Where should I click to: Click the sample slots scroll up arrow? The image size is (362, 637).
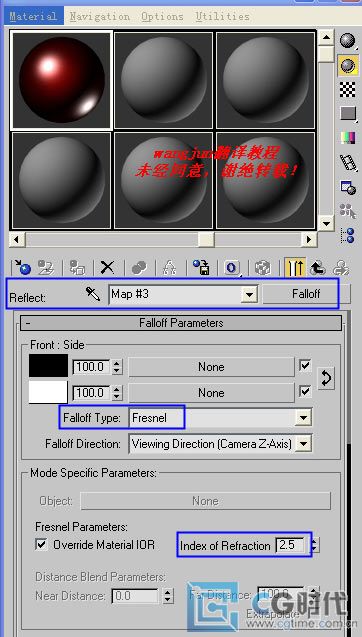point(326,37)
